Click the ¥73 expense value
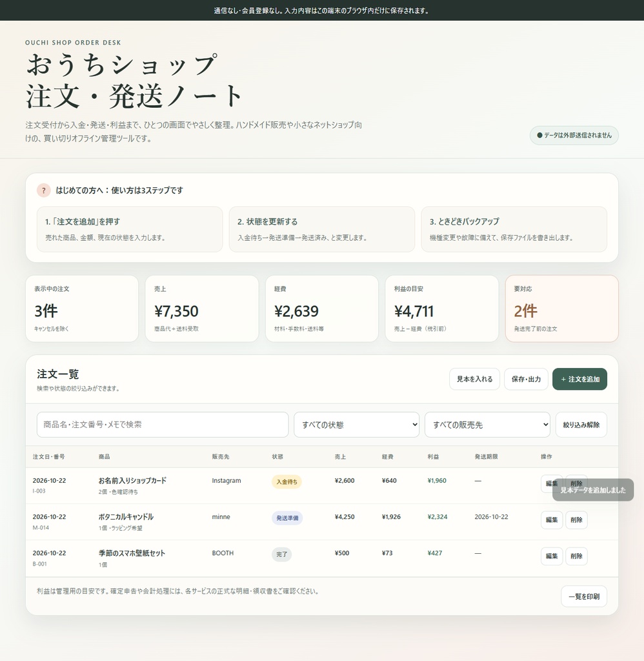The image size is (644, 661). pos(387,553)
